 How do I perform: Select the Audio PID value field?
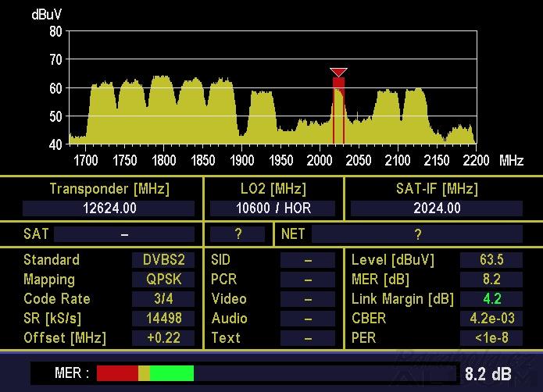coord(307,319)
